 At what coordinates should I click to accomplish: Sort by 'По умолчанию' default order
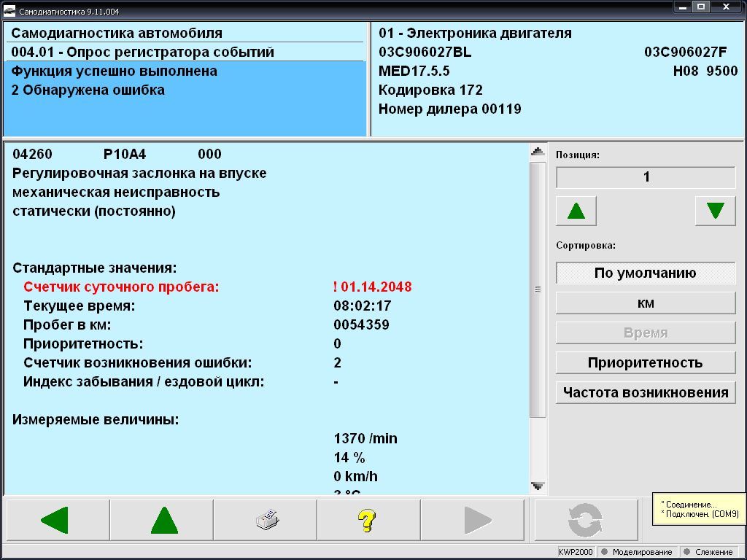(646, 273)
